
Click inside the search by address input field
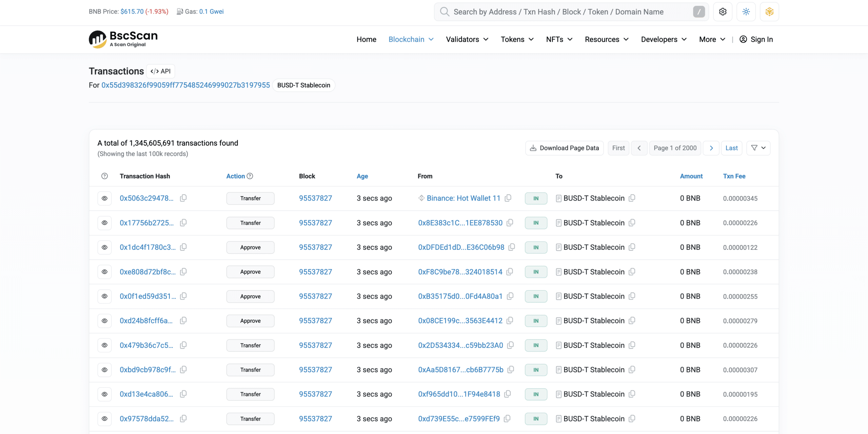570,12
